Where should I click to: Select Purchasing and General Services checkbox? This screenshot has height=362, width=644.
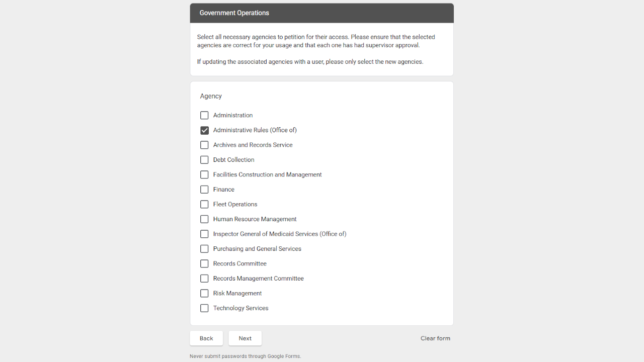coord(204,249)
